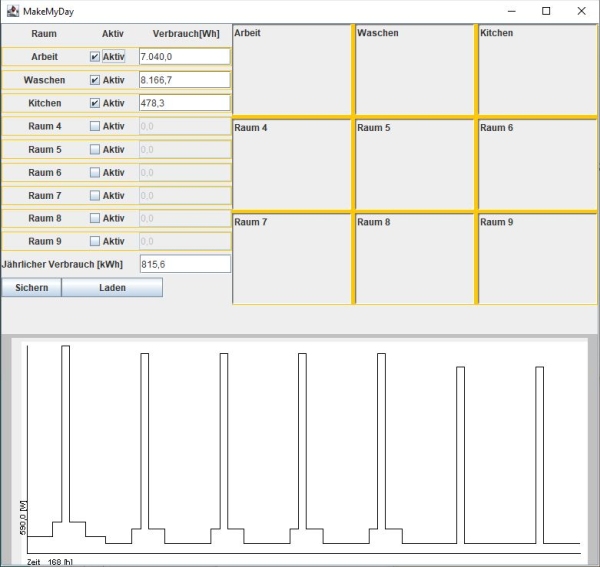
Task: Uncheck the Aktiv checkbox for Arbeit
Action: pyautogui.click(x=95, y=57)
